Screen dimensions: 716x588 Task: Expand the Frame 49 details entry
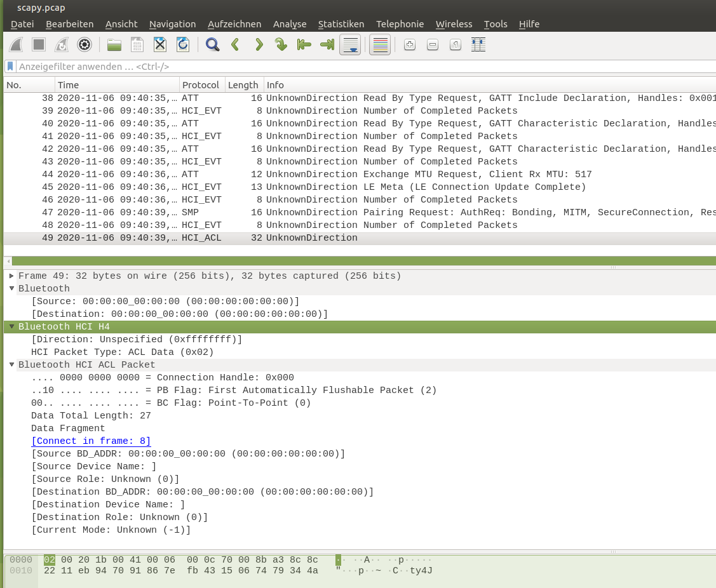[x=11, y=276]
